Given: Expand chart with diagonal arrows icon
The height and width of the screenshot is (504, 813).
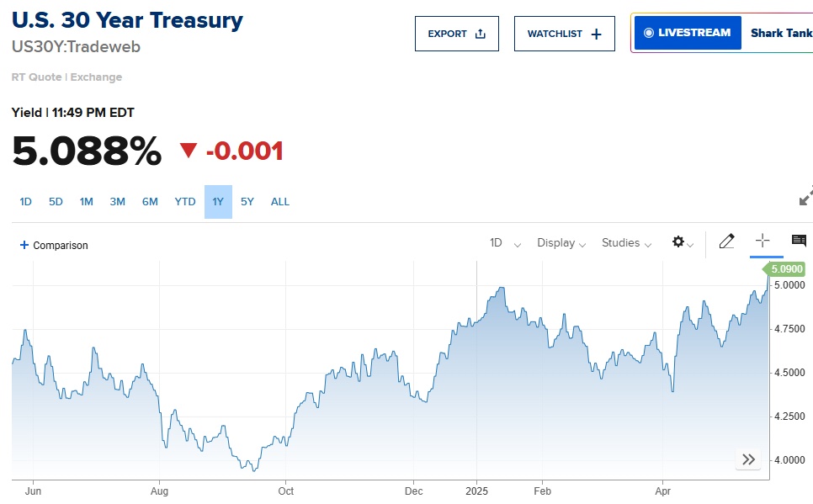Looking at the screenshot, I should 805,197.
